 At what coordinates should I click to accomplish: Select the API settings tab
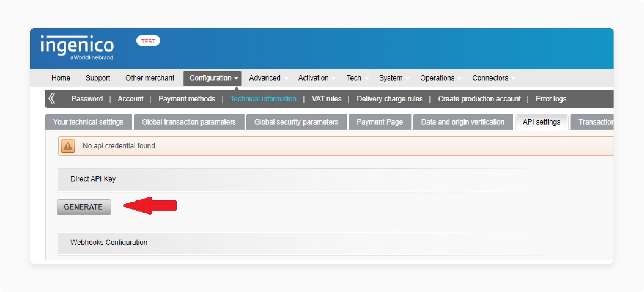click(x=542, y=122)
